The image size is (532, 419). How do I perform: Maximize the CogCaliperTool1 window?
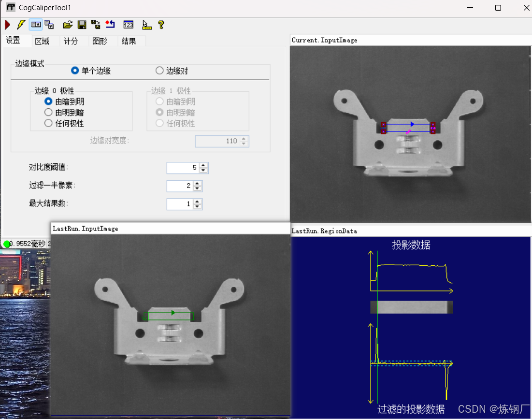click(x=498, y=7)
